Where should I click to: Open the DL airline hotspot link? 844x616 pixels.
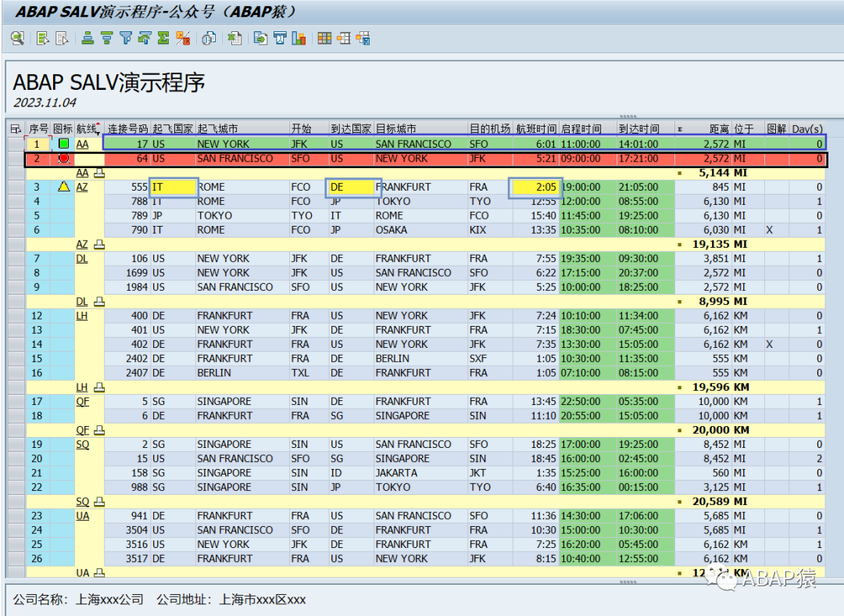(x=82, y=259)
